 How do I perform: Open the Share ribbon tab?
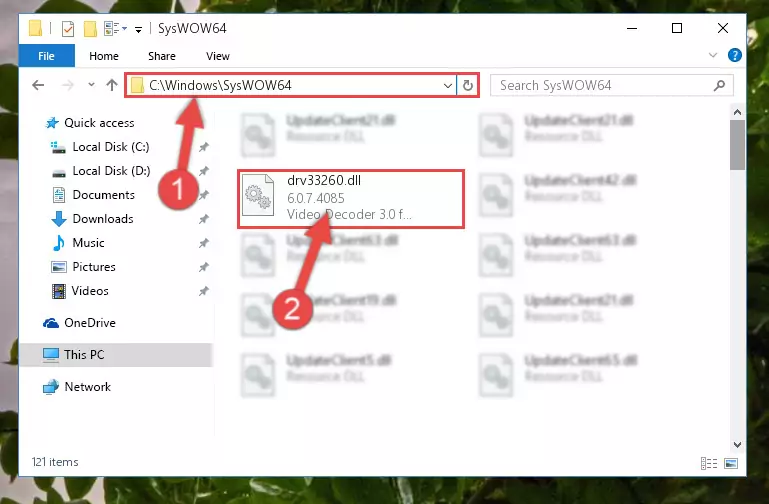point(162,56)
